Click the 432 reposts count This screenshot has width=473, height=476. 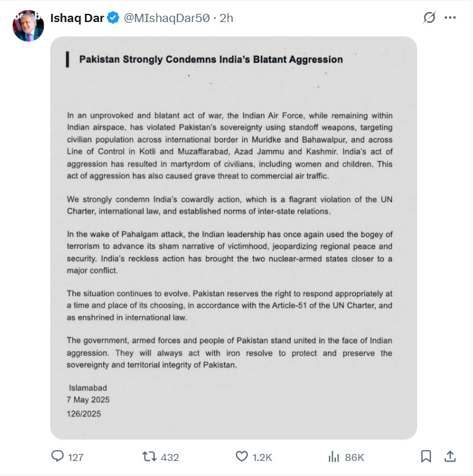coord(170,457)
